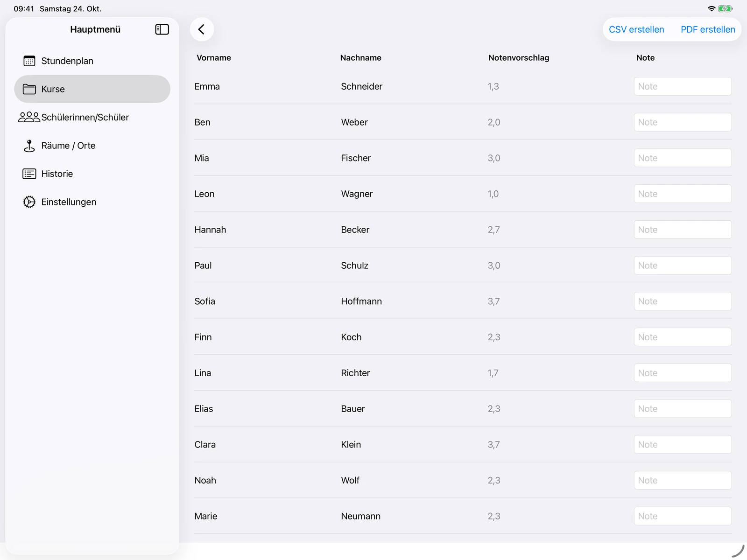Focus the Note field for Marie Neumann
747x560 pixels.
pos(683,516)
